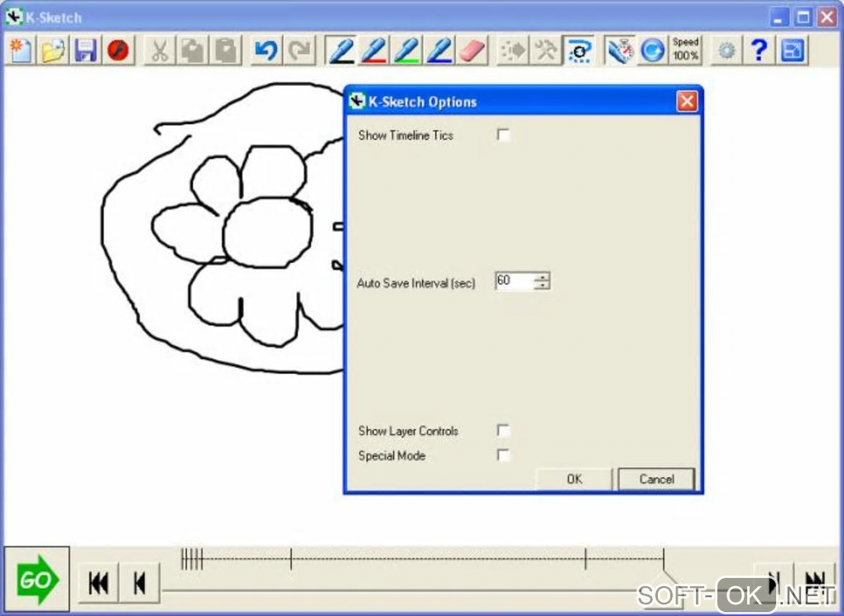Click the hammer and wrench tools icon
This screenshot has width=844, height=616.
(544, 50)
